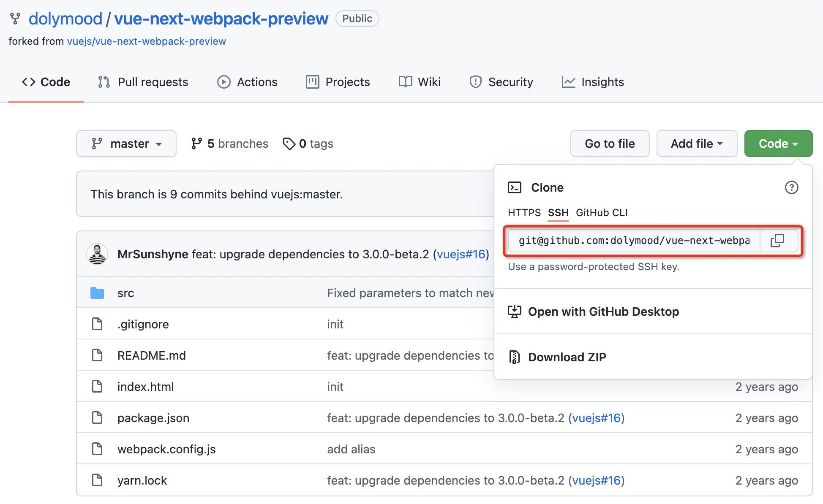The width and height of the screenshot is (823, 504).
Task: Open the Projects tab
Action: click(338, 82)
